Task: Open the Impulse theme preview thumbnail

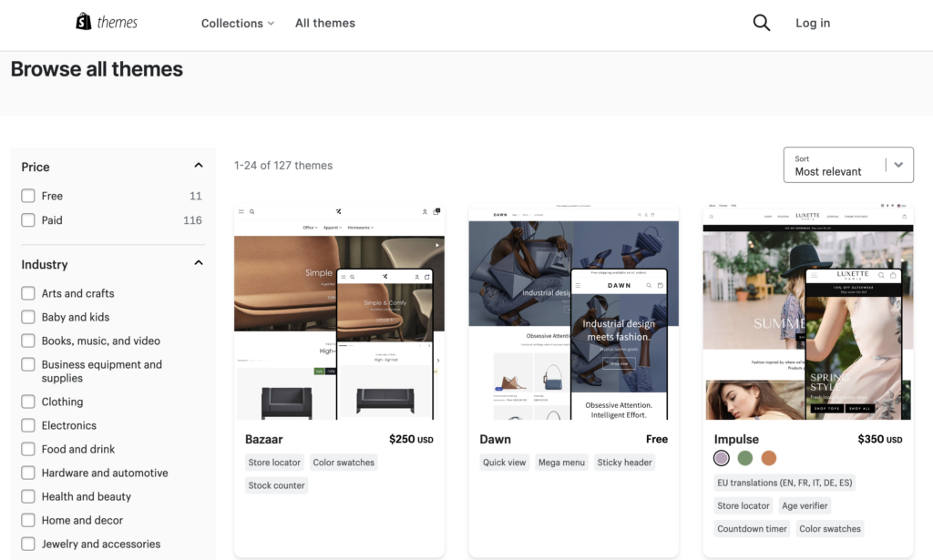Action: (x=807, y=314)
